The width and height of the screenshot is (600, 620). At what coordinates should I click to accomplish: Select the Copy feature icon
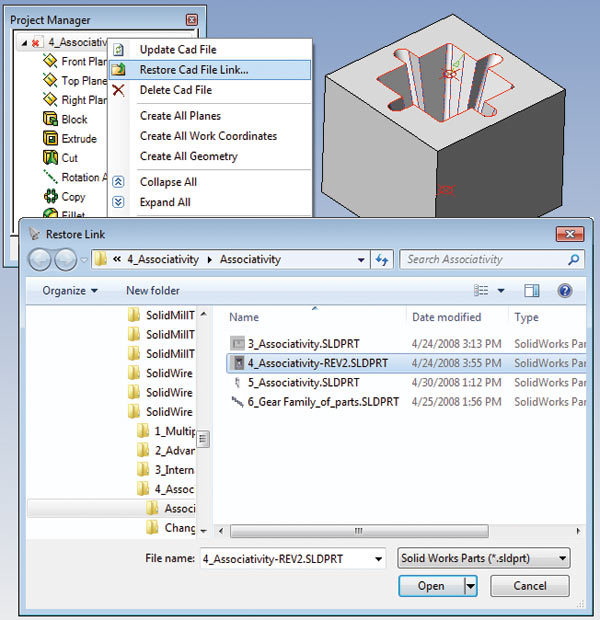pyautogui.click(x=51, y=196)
